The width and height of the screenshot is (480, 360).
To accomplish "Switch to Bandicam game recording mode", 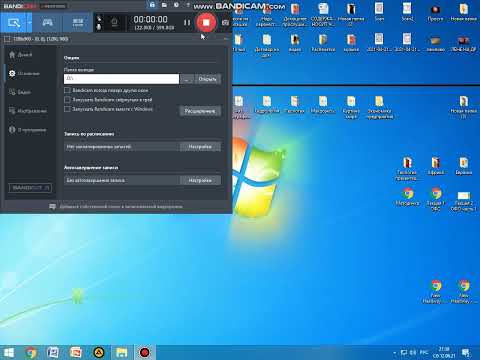I will pos(47,23).
